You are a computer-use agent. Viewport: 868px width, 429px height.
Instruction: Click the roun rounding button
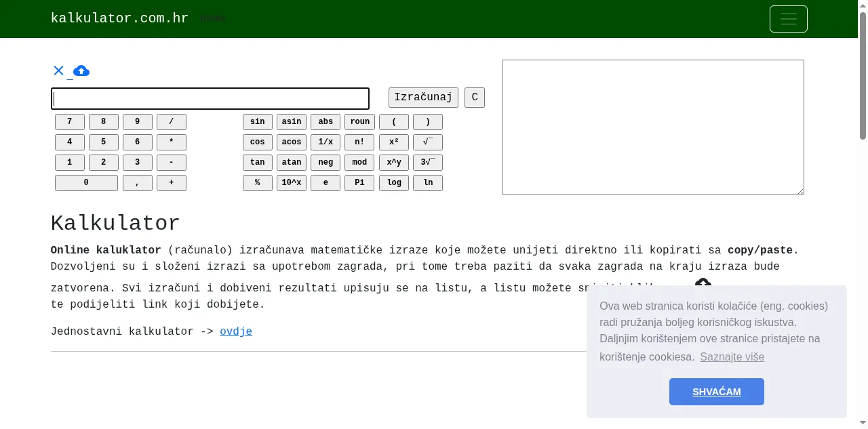point(359,122)
